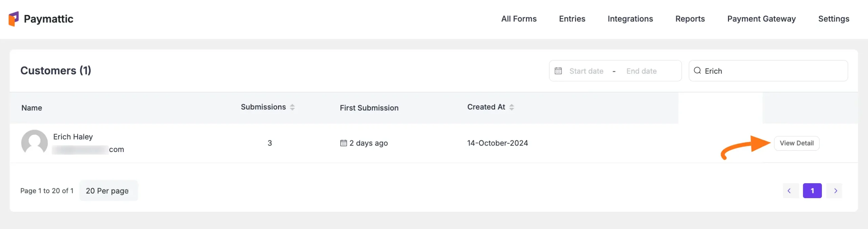Click the Paymattic logo icon
The height and width of the screenshot is (229, 868).
14,19
